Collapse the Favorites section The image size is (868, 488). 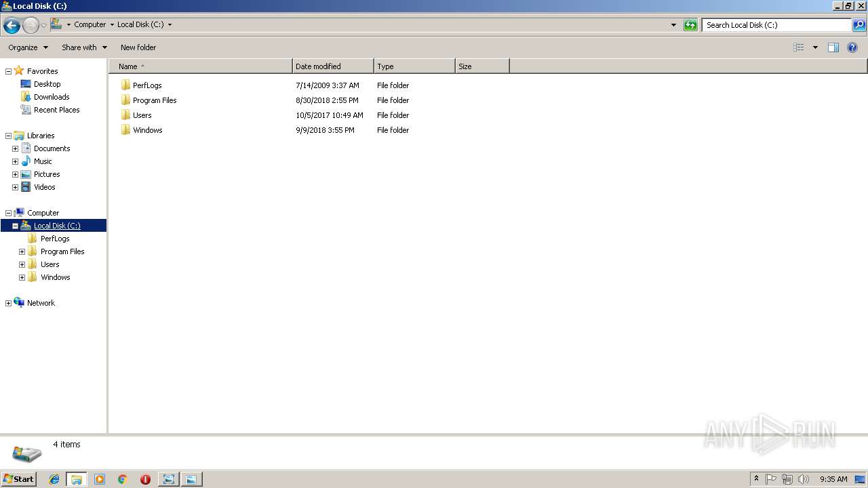tap(8, 71)
